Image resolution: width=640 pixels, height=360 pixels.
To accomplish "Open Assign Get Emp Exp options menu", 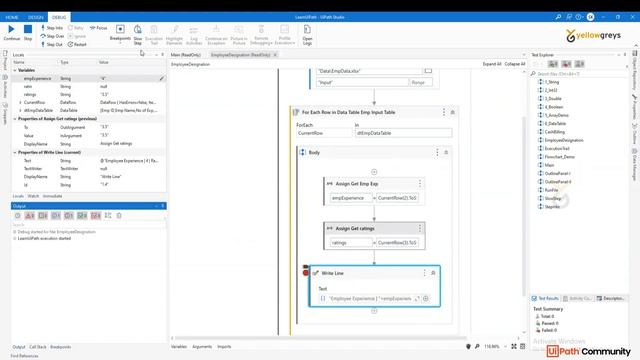I will point(420,184).
